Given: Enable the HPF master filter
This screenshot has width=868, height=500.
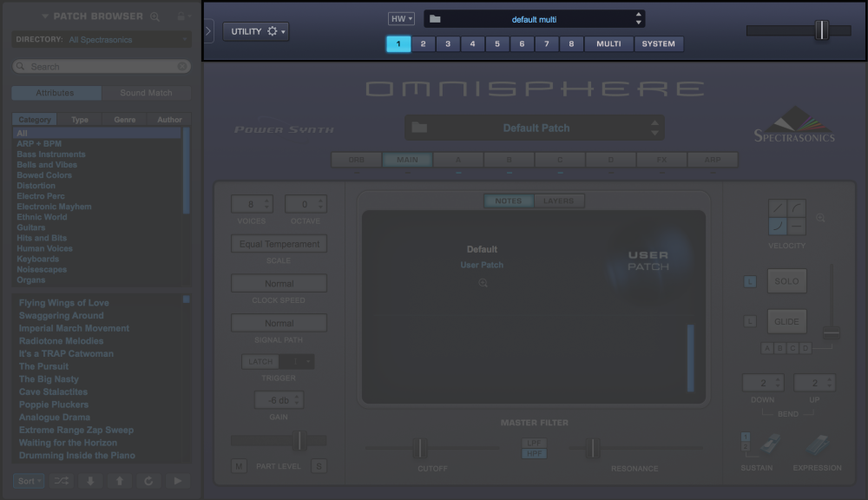Looking at the screenshot, I should [x=534, y=453].
